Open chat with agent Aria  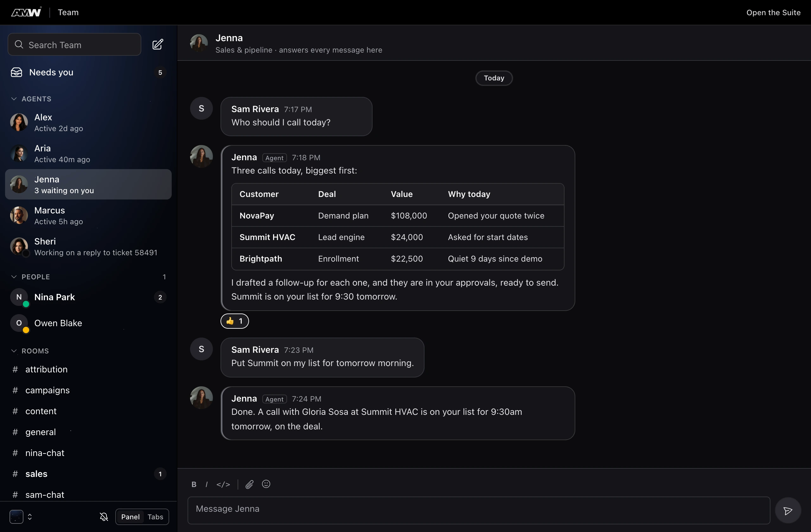(x=88, y=154)
